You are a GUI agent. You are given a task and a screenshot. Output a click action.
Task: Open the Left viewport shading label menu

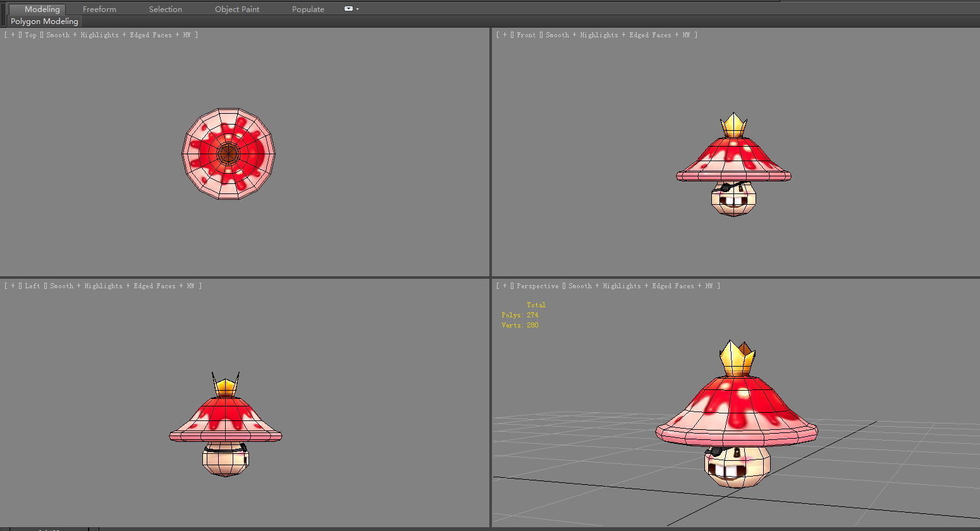(122, 286)
